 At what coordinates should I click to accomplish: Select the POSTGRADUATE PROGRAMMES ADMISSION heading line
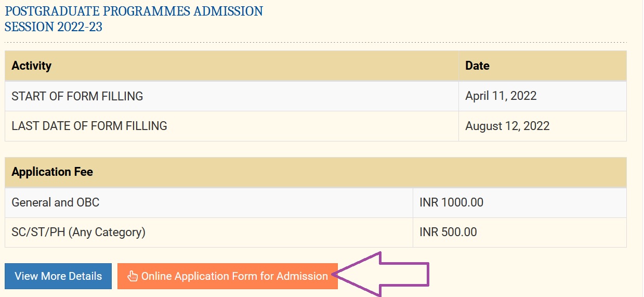[134, 11]
